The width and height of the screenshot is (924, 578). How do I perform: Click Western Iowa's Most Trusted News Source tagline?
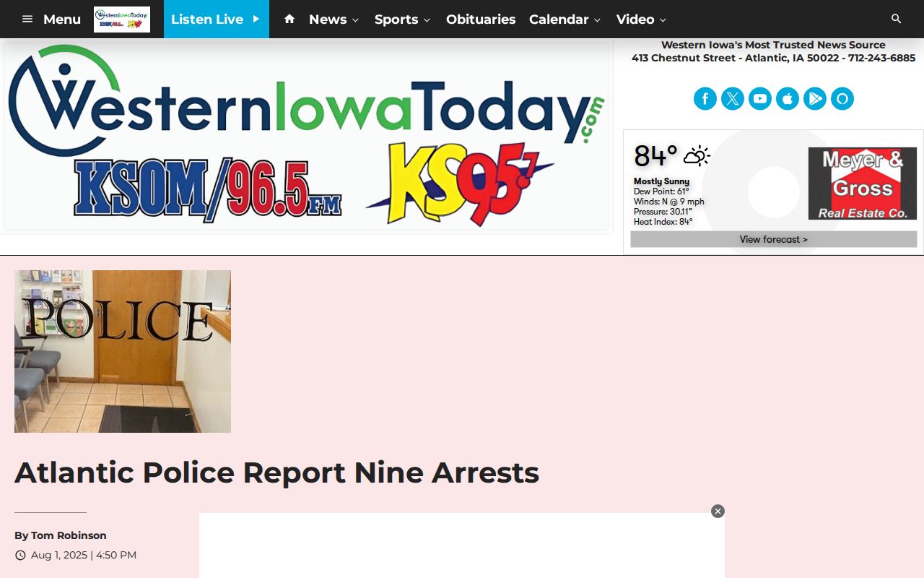point(773,45)
